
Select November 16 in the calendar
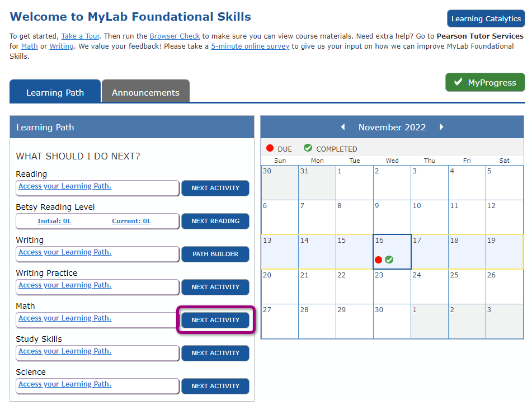[x=392, y=252]
